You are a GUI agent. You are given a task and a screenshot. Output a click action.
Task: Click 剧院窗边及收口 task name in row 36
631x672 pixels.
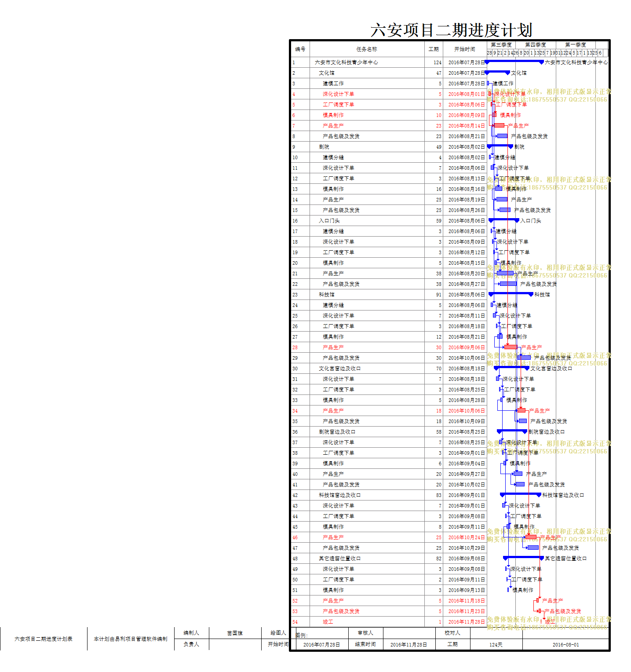[337, 432]
